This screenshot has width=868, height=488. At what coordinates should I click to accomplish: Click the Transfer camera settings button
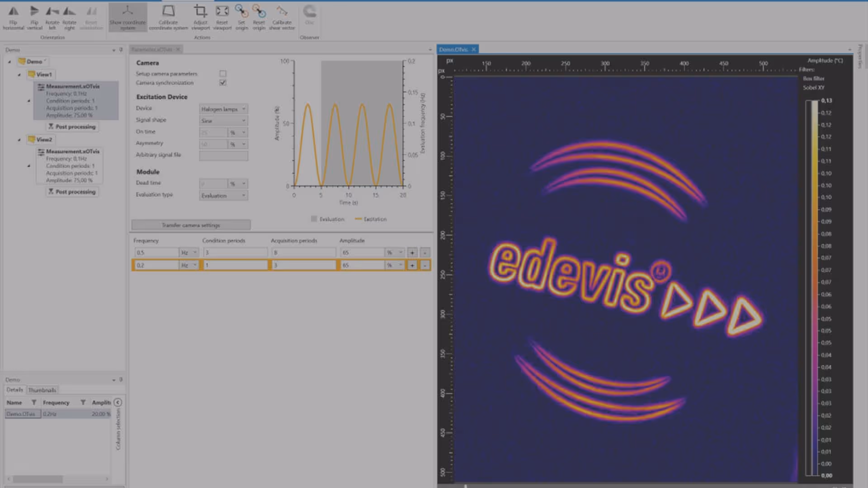point(191,225)
